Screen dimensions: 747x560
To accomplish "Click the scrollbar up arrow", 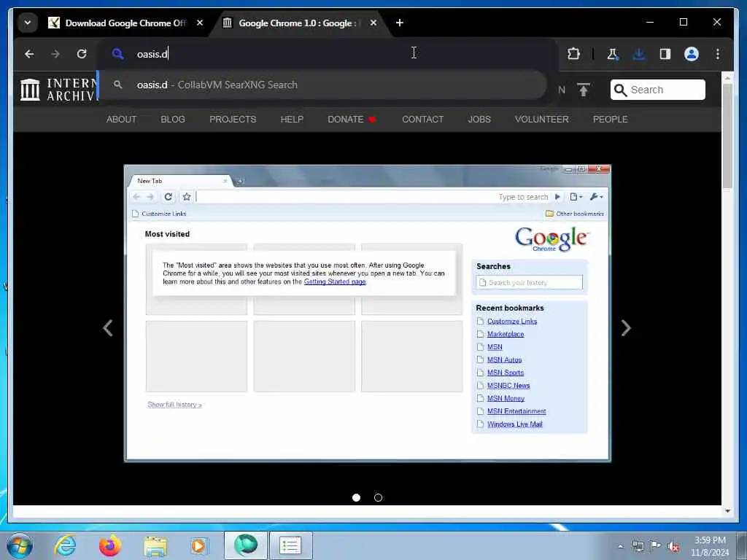I will click(x=727, y=78).
